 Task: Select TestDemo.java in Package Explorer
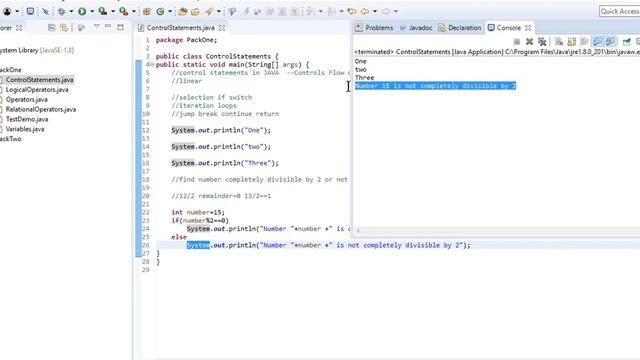[27, 119]
